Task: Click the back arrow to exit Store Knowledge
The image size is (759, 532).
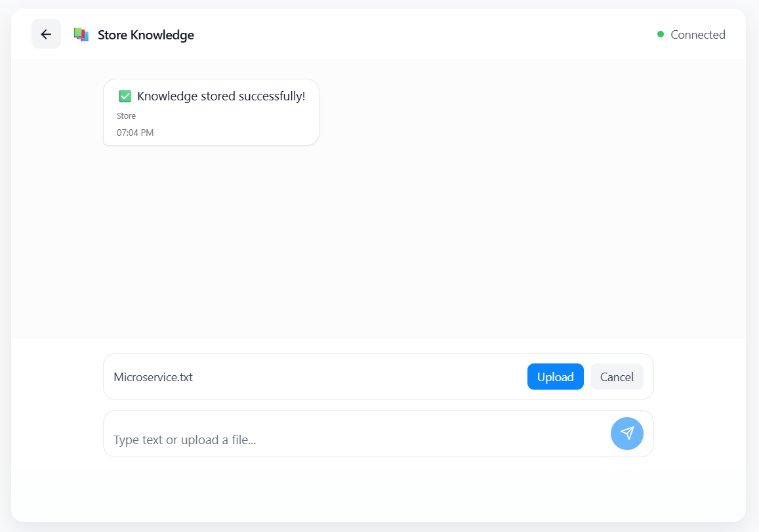Action: click(46, 33)
